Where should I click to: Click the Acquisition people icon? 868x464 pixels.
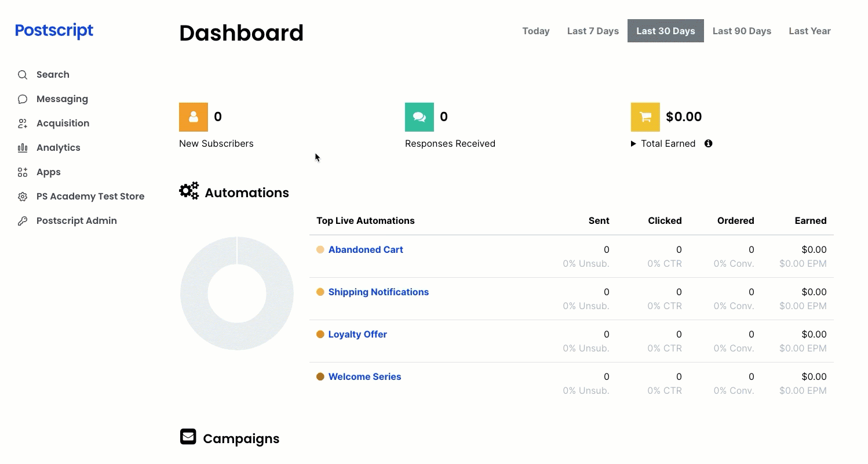[x=23, y=124]
